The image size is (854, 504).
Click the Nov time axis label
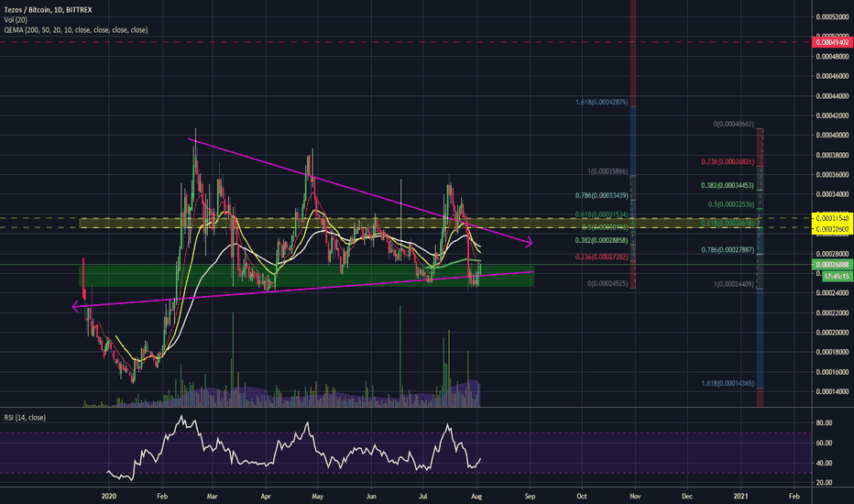pos(635,497)
